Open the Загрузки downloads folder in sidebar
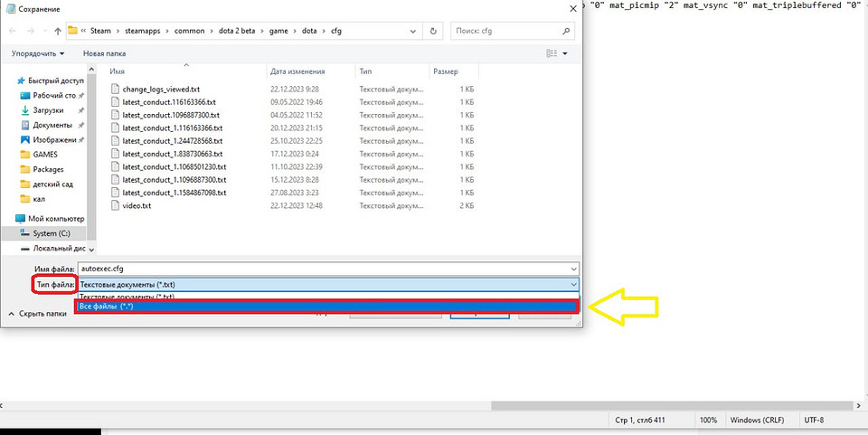868x435 pixels. (48, 110)
